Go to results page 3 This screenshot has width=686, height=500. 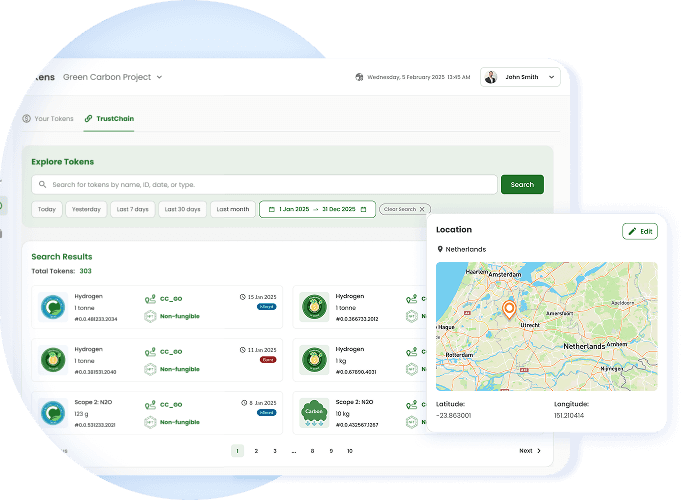pos(275,451)
